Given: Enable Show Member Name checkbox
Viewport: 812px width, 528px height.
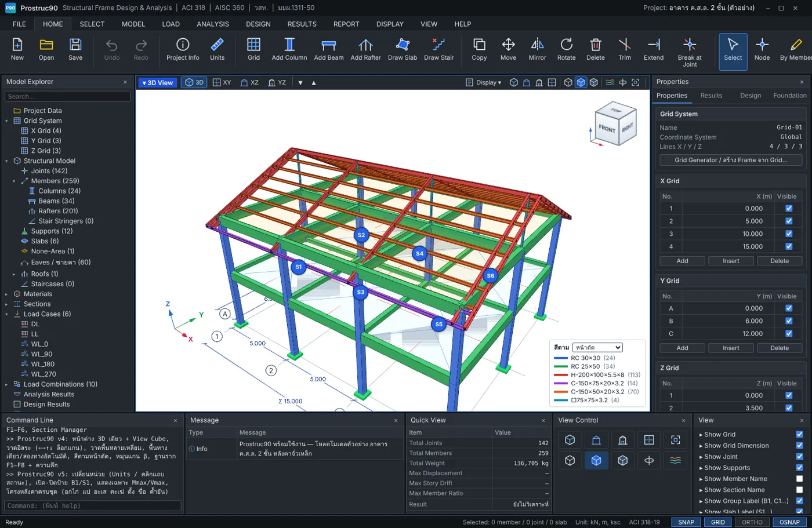Looking at the screenshot, I should point(799,479).
